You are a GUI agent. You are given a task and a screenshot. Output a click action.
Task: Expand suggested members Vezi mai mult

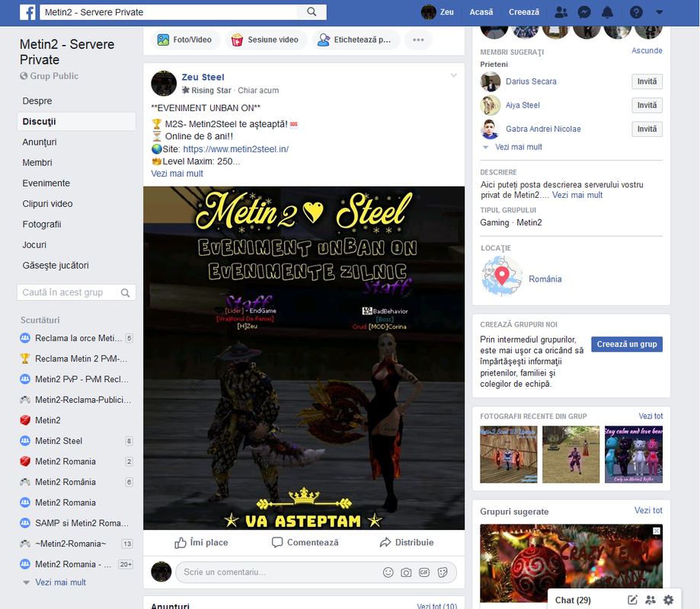[518, 147]
